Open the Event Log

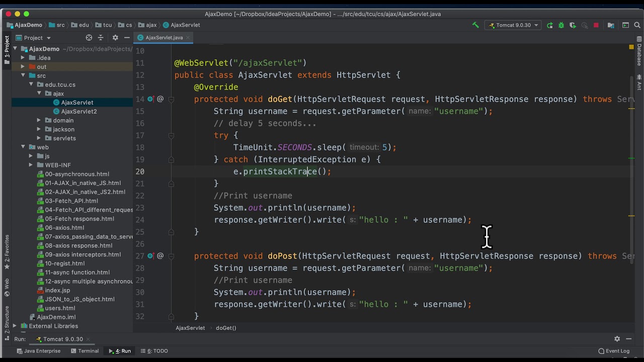coord(614,351)
